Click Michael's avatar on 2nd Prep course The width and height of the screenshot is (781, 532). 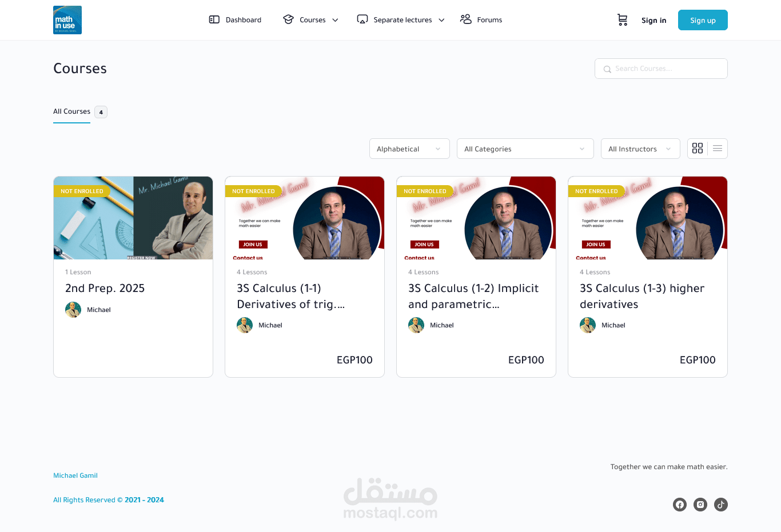(73, 310)
